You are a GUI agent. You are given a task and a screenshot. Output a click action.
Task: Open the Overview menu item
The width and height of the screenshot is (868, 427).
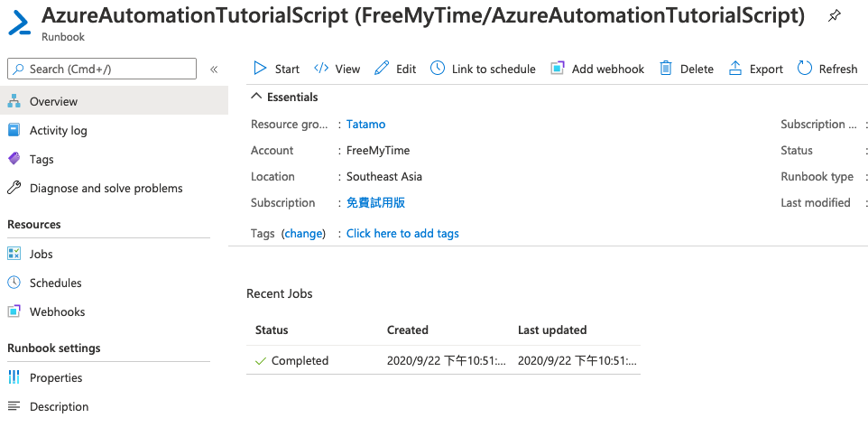(x=114, y=101)
